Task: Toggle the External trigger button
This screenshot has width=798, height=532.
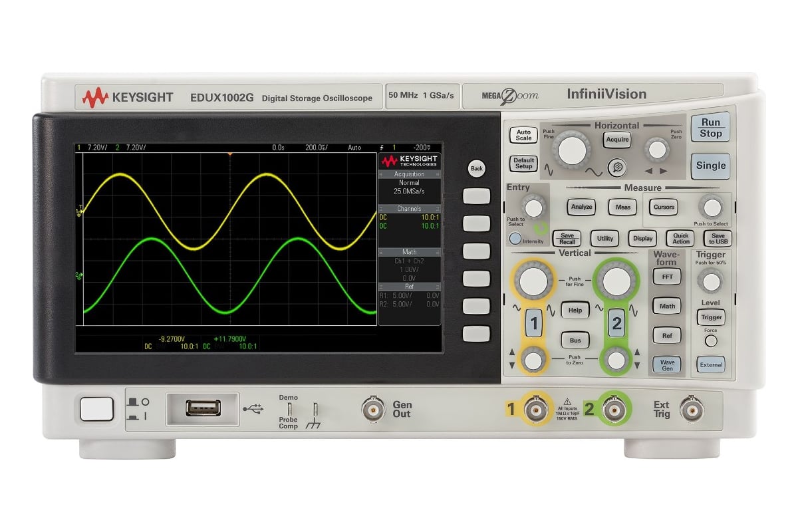Action: 711,364
